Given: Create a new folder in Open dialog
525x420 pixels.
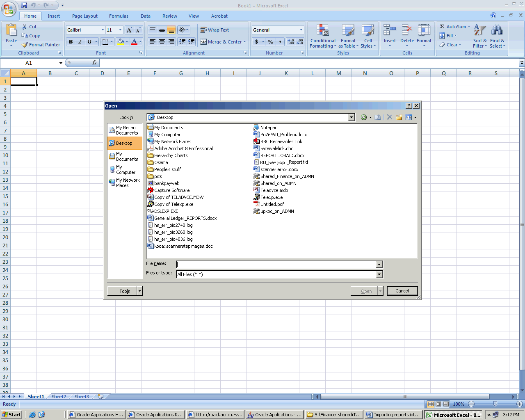Looking at the screenshot, I should pyautogui.click(x=399, y=117).
